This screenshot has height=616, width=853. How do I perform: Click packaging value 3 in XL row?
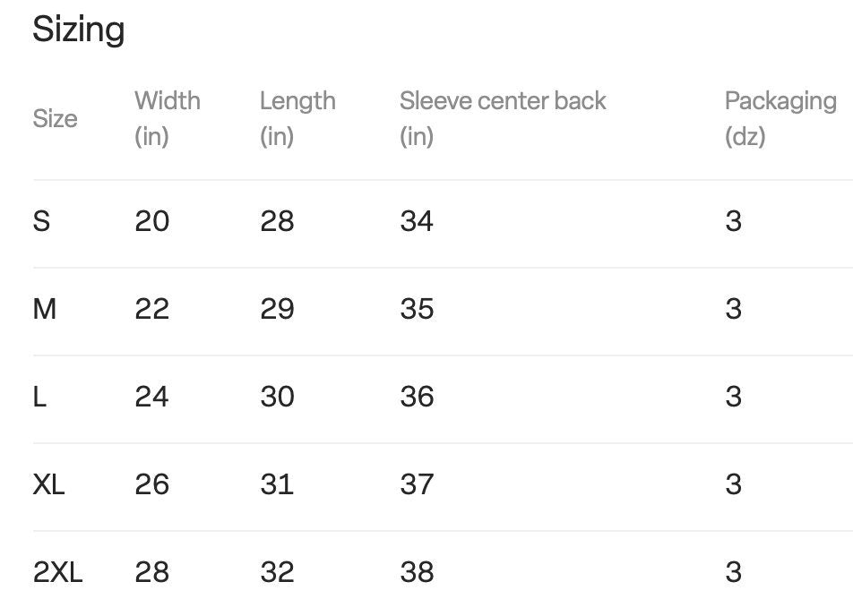click(x=733, y=483)
